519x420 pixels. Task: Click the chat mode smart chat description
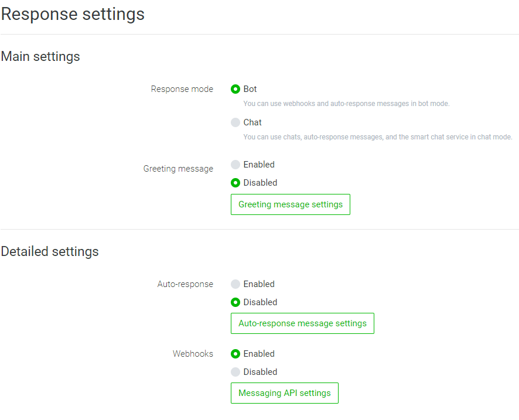[x=378, y=137]
